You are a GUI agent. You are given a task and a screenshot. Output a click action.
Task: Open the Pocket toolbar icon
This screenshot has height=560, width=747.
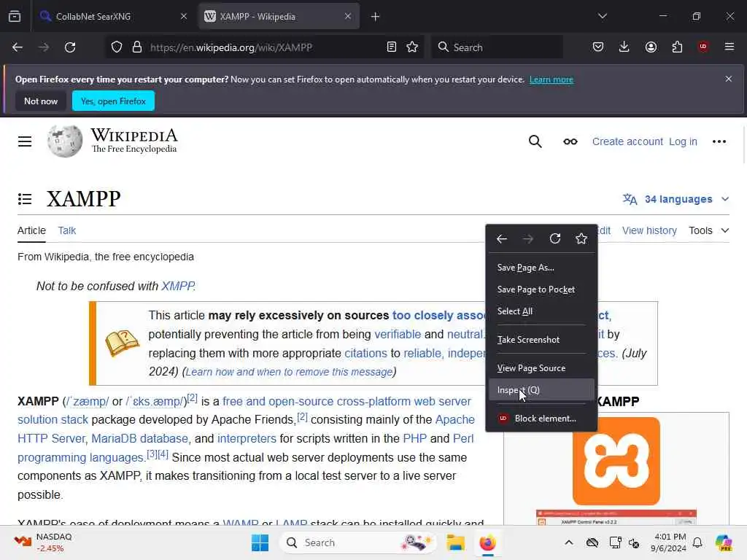point(598,47)
